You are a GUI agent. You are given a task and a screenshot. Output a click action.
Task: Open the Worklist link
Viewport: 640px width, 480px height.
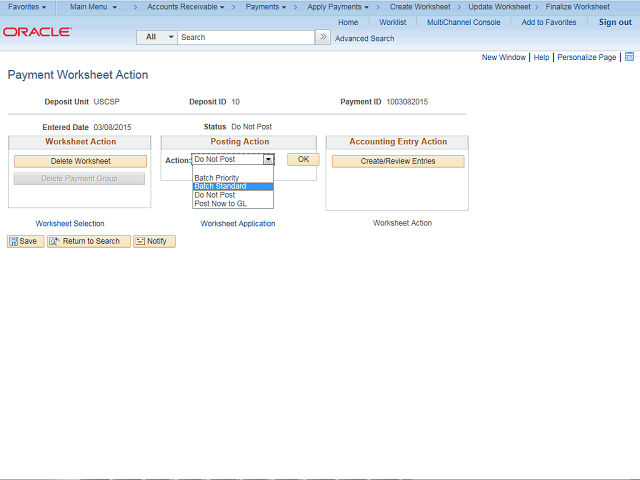392,22
